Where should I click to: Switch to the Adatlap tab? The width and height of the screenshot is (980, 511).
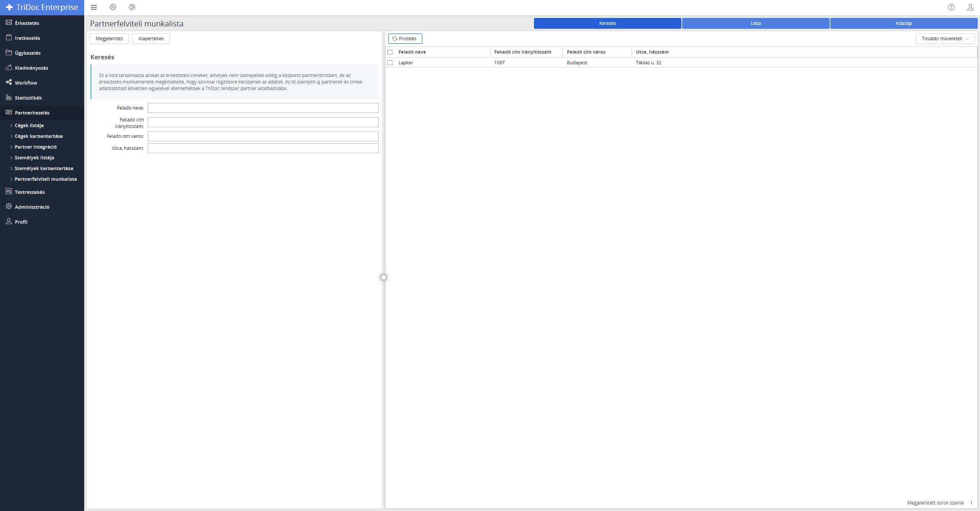click(903, 23)
